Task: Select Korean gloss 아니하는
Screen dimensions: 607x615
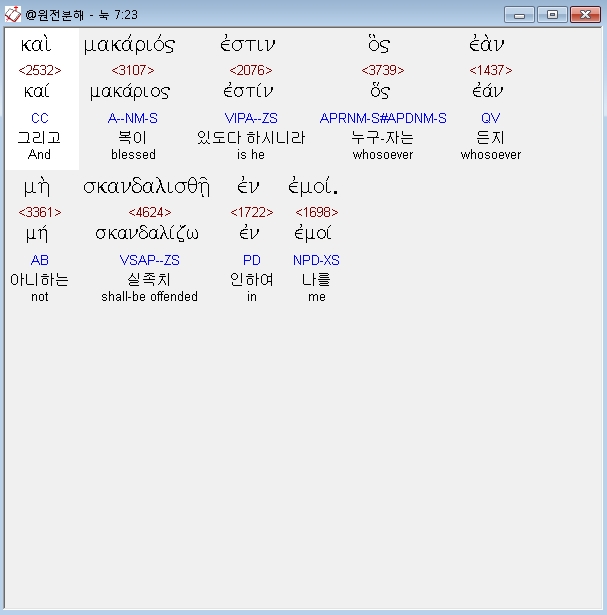Action: (x=39, y=280)
